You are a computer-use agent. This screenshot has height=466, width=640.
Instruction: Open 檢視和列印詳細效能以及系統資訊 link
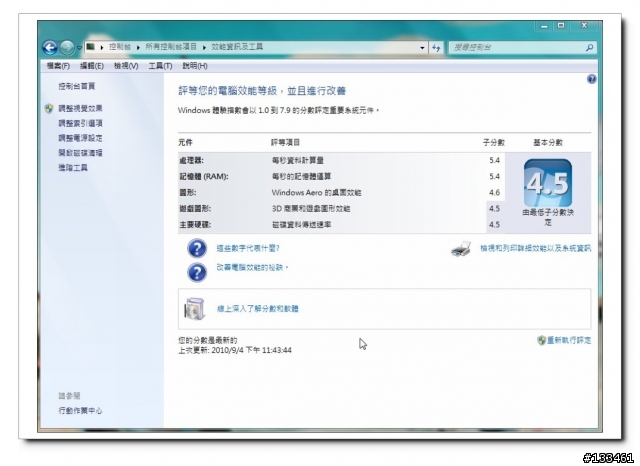click(536, 248)
